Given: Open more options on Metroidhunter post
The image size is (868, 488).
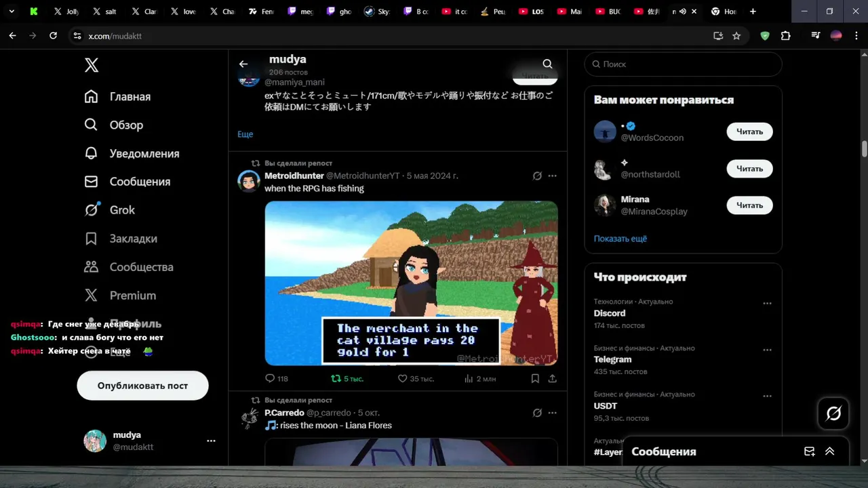Looking at the screenshot, I should tap(552, 176).
